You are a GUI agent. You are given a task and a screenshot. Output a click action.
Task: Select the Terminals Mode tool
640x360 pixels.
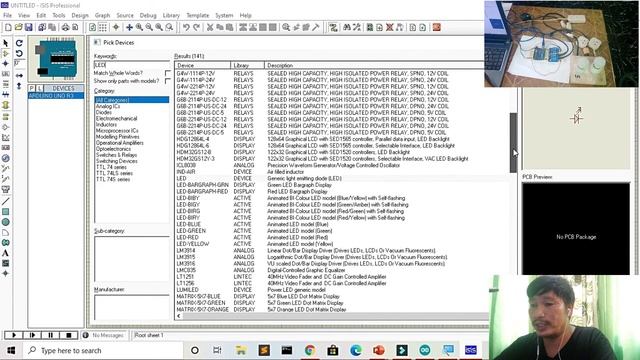[x=6, y=116]
